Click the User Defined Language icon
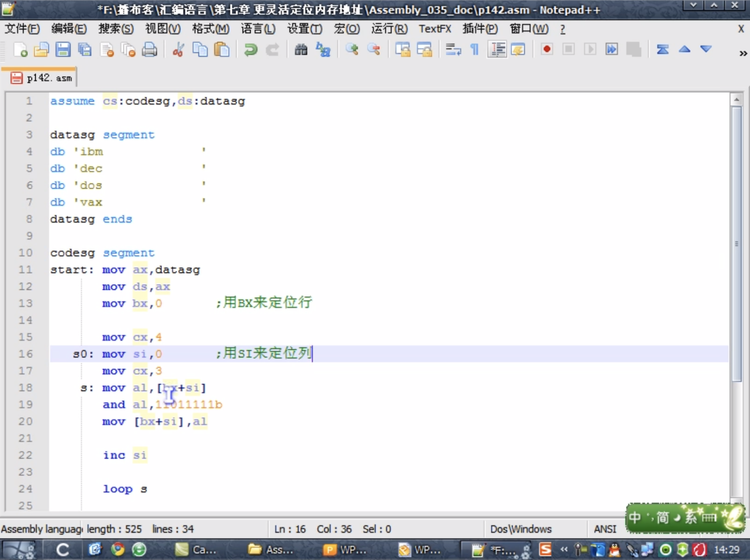The height and width of the screenshot is (560, 750). pos(518,50)
